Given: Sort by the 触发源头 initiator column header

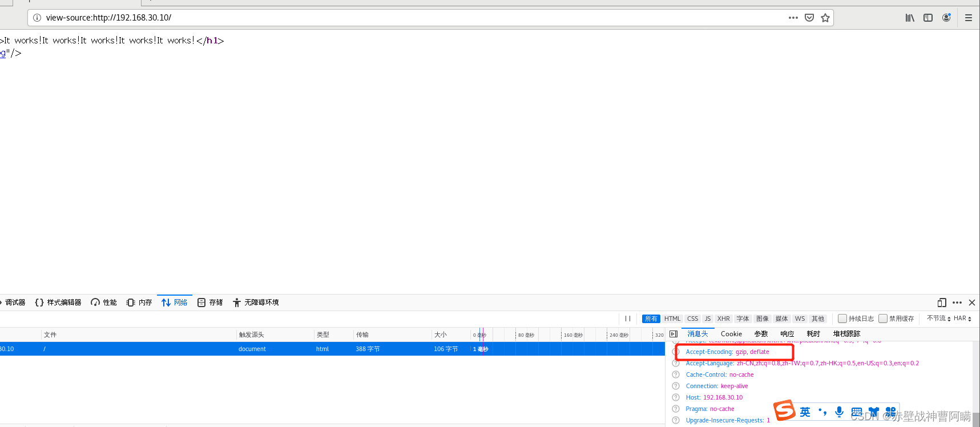Looking at the screenshot, I should click(x=275, y=335).
